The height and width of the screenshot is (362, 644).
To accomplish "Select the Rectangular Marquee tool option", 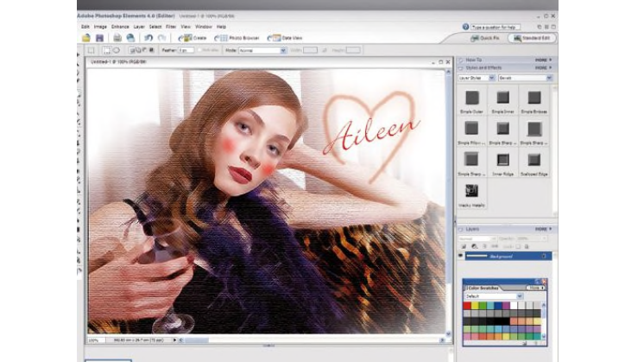I will [107, 50].
